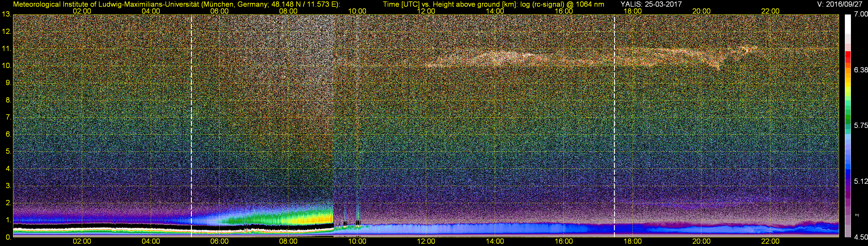
Task: Click the 12:00 label on the top time axis
Action: pos(426,11)
